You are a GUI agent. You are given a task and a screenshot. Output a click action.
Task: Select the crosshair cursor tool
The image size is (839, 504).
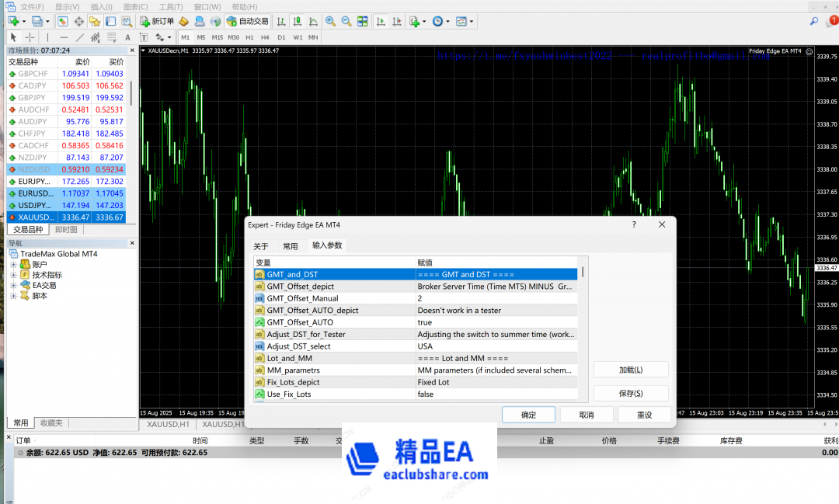click(x=30, y=37)
